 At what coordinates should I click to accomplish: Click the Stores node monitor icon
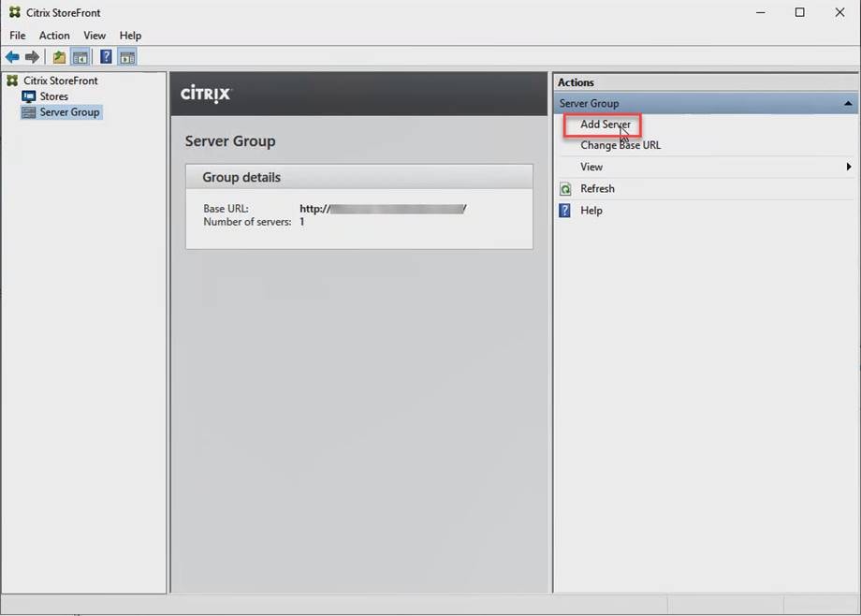29,96
